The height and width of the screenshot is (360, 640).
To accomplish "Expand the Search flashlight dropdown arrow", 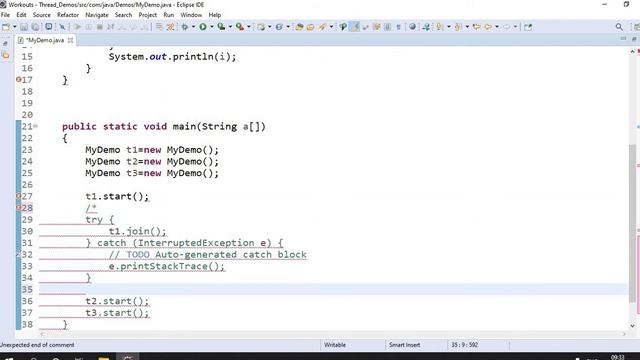I will 331,27.
